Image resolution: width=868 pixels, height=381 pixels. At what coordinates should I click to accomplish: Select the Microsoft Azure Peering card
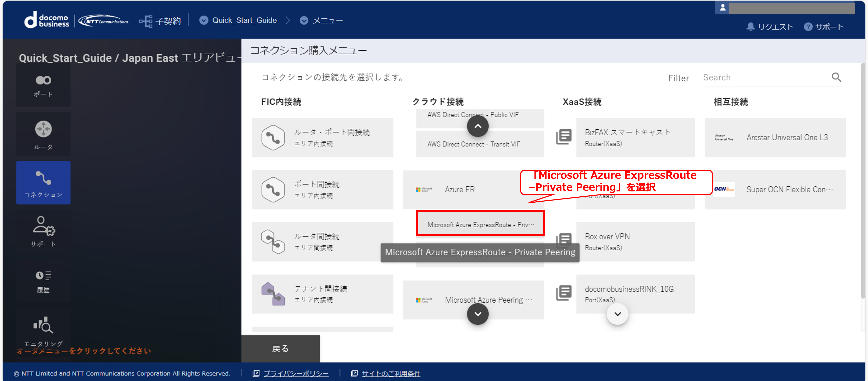pyautogui.click(x=473, y=300)
